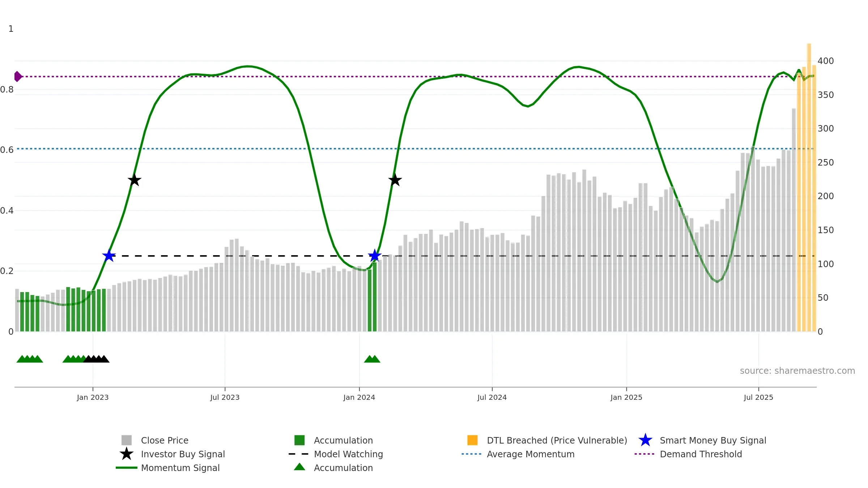Click the black Investor Buy star in early 2024
The image size is (868, 488).
(395, 180)
